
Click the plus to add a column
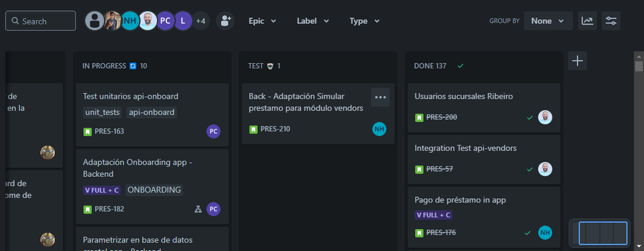point(578,61)
